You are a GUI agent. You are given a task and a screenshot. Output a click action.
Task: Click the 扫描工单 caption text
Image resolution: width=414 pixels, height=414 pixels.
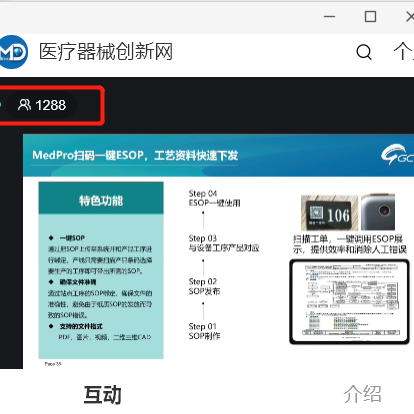click(350, 244)
